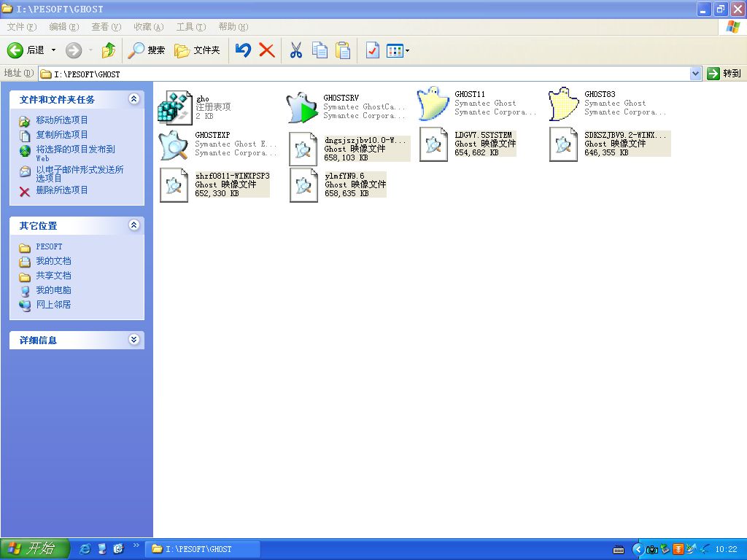
Task: Open the 编辑(E) menu
Action: 64,27
